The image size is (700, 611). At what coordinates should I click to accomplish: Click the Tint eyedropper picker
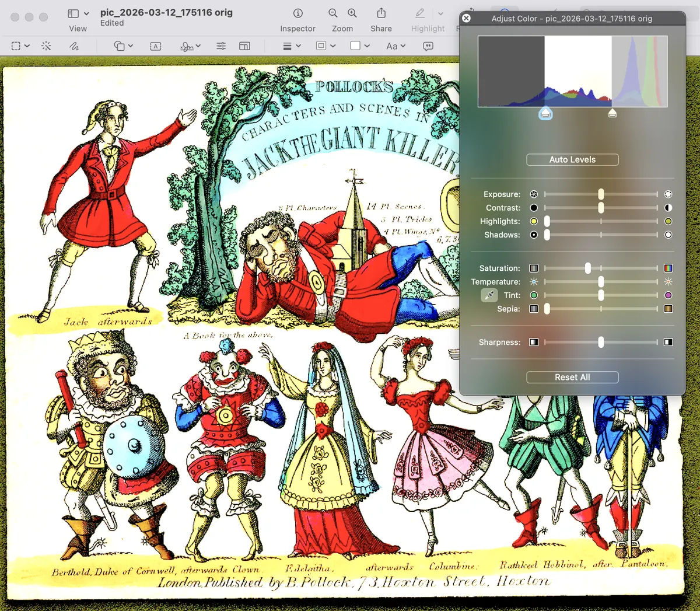(489, 295)
